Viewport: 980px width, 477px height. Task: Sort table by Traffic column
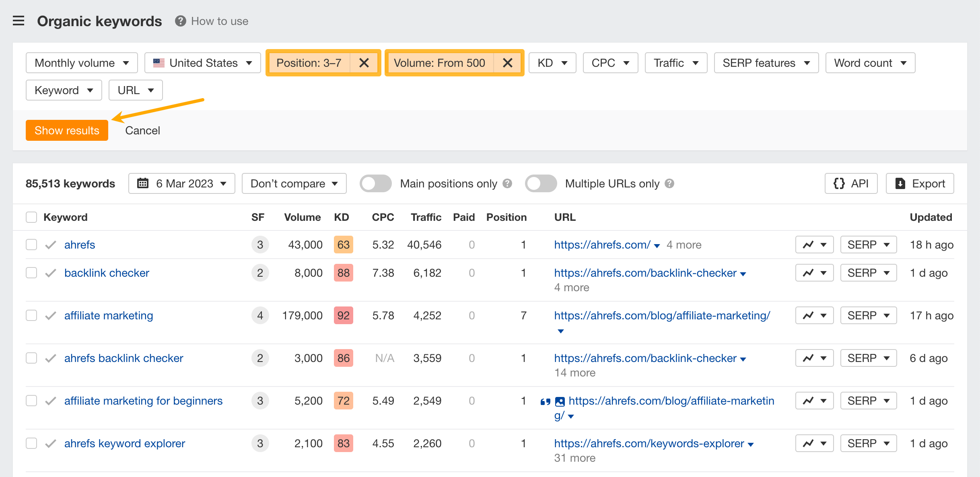[x=426, y=217]
